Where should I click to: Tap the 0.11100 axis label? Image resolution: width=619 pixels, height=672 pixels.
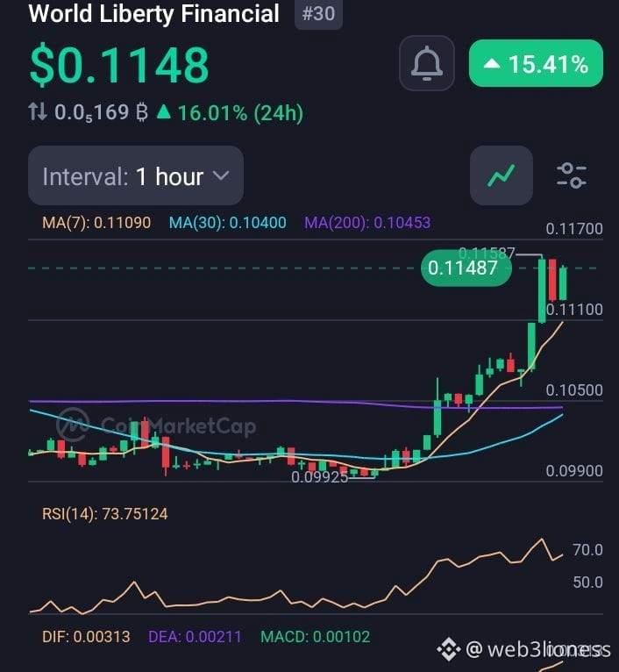[x=574, y=310]
